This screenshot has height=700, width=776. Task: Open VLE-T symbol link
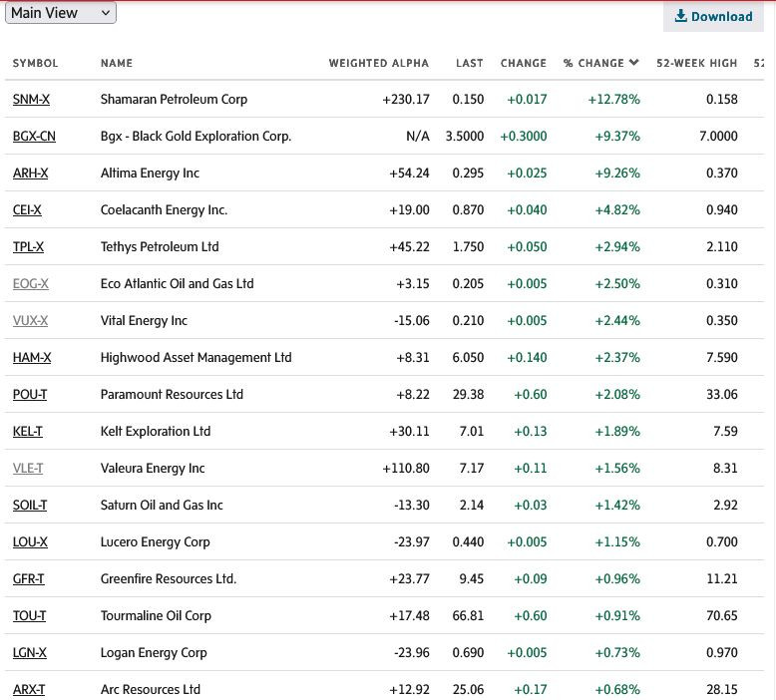pos(28,468)
